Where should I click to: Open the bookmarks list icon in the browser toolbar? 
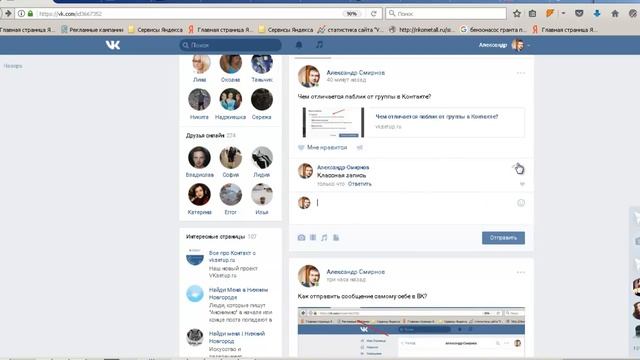[x=533, y=13]
